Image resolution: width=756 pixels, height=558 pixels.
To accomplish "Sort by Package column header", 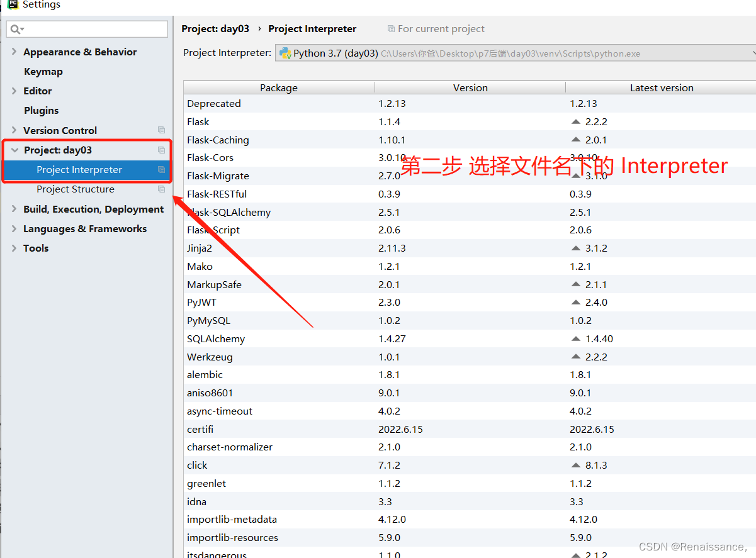I will (x=279, y=87).
